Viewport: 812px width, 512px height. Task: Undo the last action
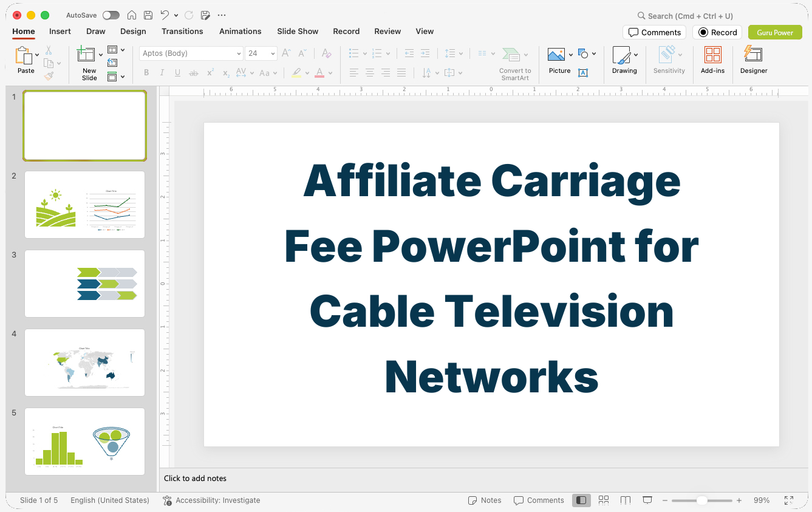click(165, 15)
